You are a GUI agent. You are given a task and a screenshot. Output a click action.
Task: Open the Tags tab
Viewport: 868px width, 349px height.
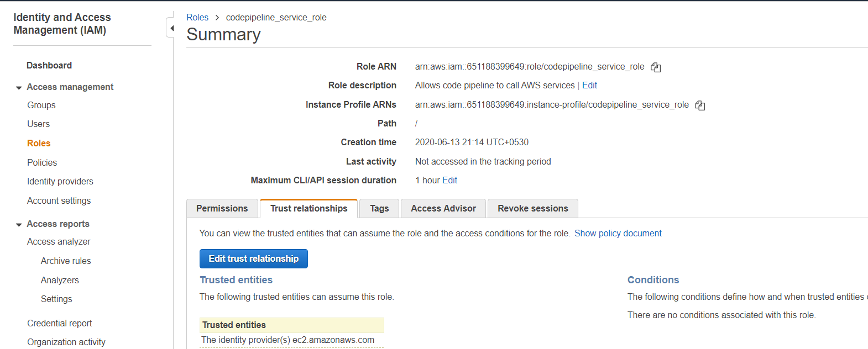pyautogui.click(x=379, y=208)
